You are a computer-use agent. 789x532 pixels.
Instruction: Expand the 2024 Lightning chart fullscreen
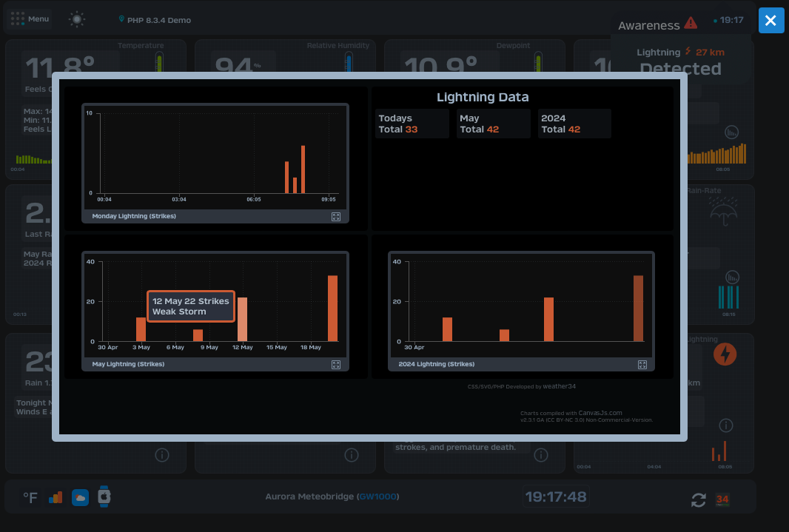click(642, 365)
